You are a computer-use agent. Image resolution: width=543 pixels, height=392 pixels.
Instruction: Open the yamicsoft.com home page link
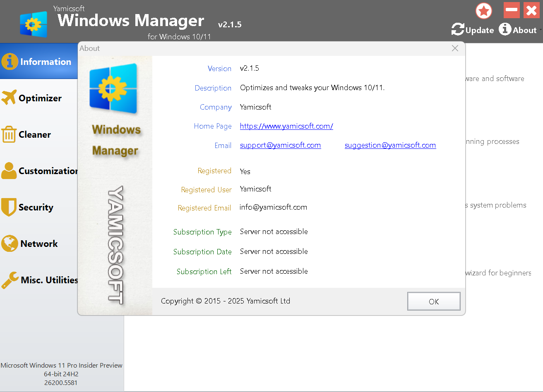click(x=286, y=126)
